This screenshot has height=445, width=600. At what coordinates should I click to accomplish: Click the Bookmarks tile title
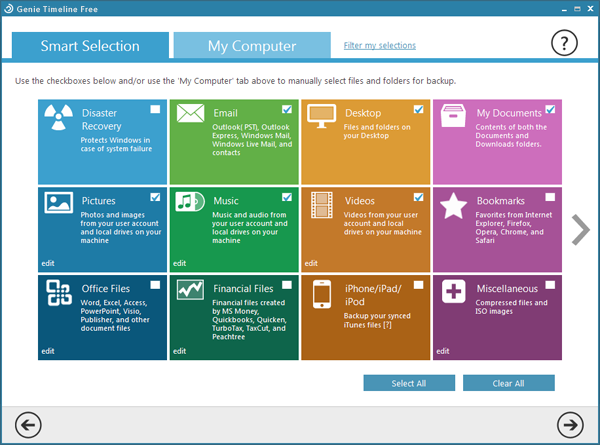point(501,201)
